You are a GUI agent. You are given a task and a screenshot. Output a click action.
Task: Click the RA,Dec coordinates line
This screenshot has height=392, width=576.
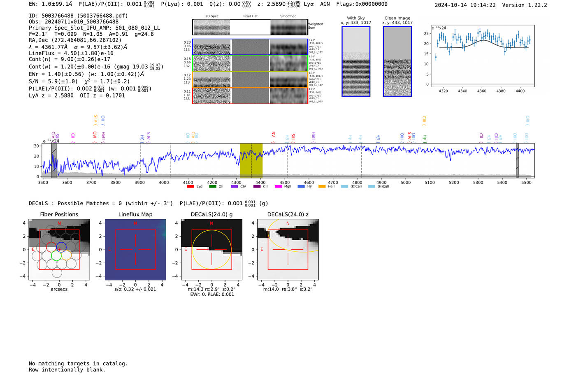coord(75,40)
